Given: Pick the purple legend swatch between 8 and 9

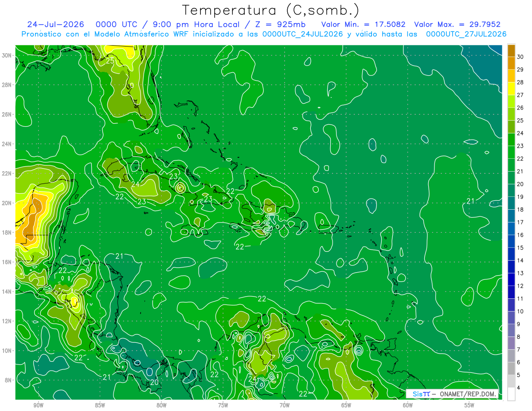Looking at the screenshot, I should pyautogui.click(x=511, y=330).
